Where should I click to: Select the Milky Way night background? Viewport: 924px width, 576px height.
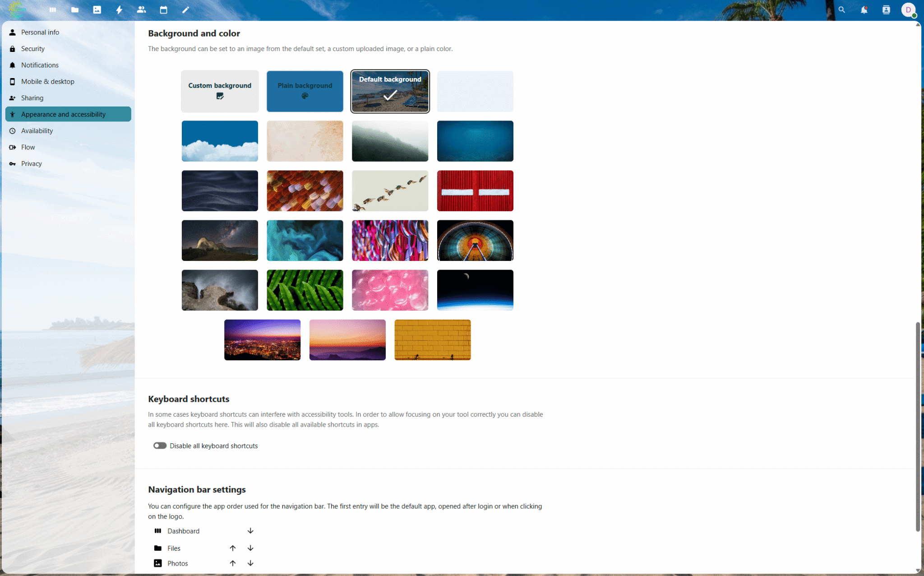coord(220,241)
